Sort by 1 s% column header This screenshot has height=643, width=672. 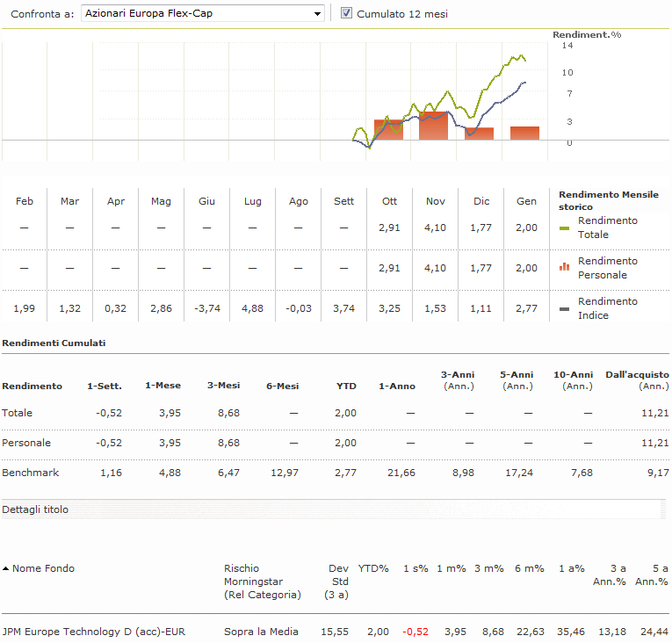pyautogui.click(x=415, y=568)
